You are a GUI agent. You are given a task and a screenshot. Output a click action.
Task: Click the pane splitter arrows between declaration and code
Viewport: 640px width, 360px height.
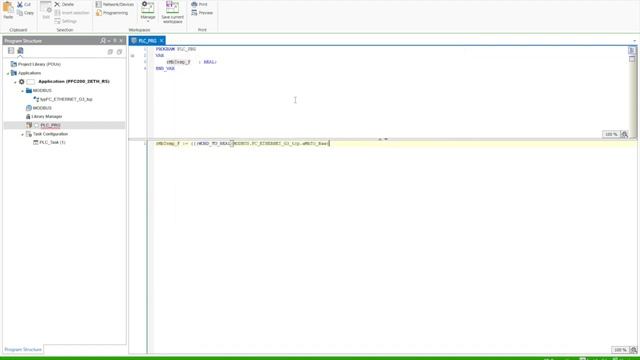tap(382, 139)
